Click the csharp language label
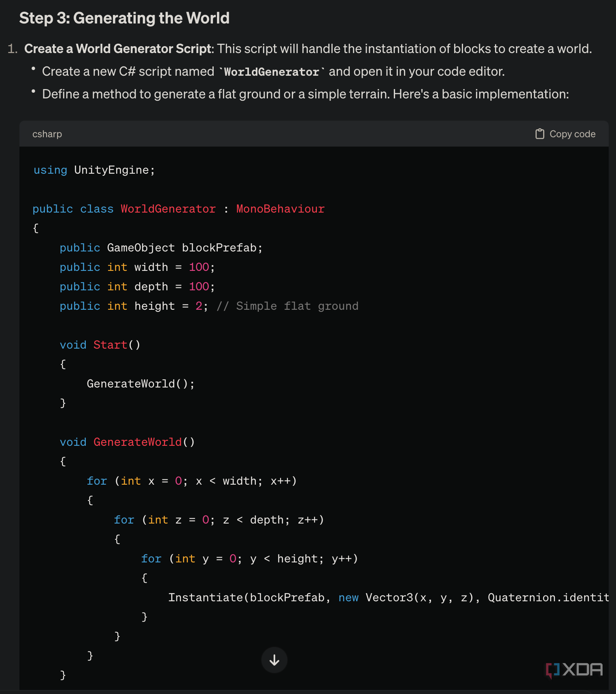The width and height of the screenshot is (616, 694). pos(47,134)
